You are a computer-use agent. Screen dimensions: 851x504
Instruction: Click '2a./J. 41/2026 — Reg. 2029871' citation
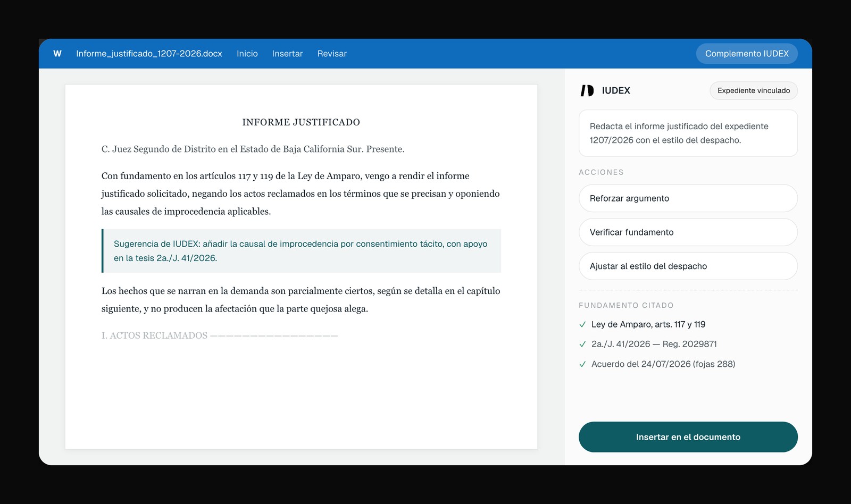(x=654, y=344)
